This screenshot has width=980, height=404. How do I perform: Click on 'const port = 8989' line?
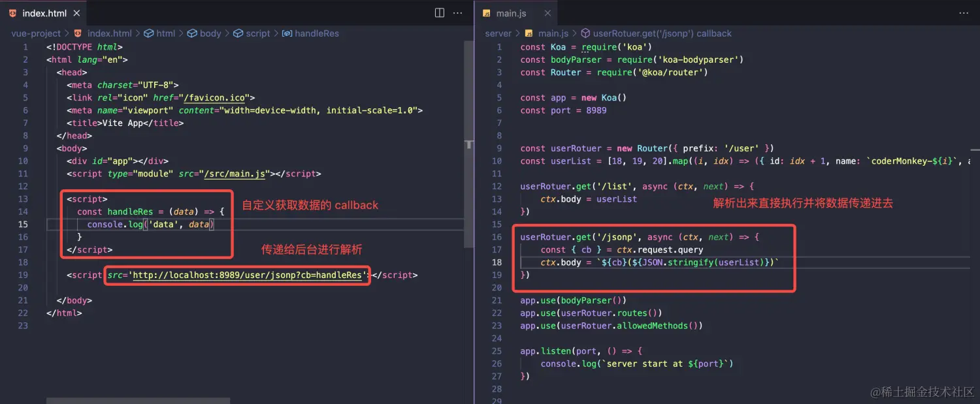pos(563,110)
